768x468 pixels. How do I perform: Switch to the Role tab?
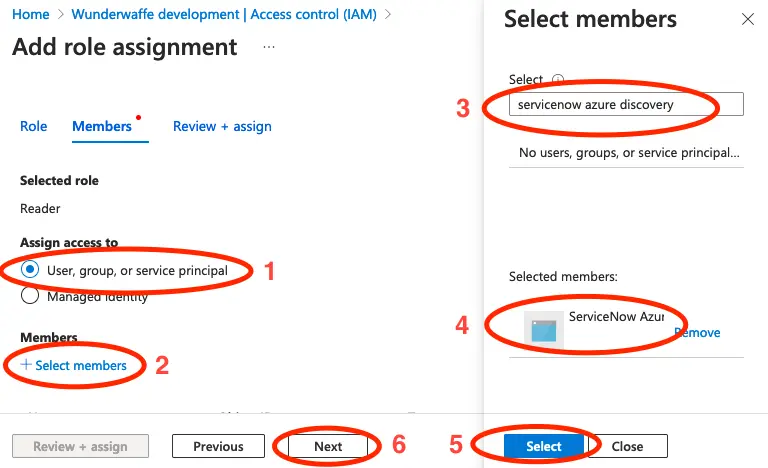[34, 126]
